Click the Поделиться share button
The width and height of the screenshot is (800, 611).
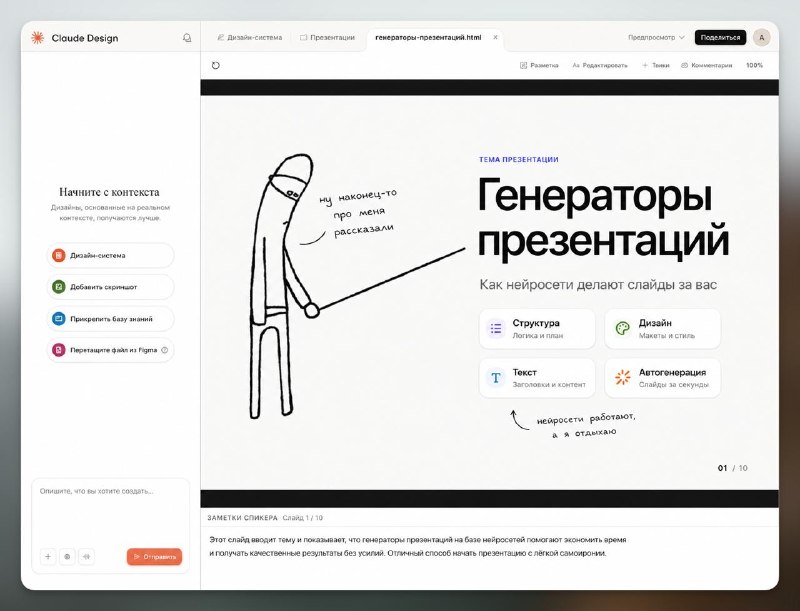(720, 37)
